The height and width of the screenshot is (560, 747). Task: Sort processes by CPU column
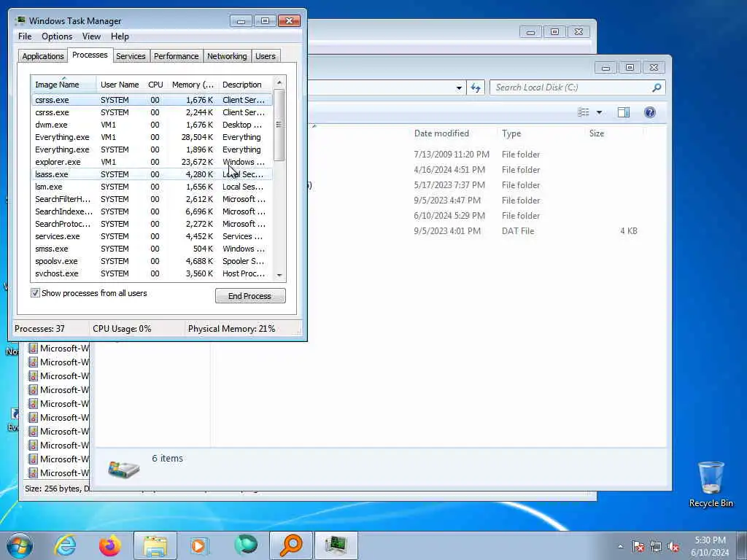pyautogui.click(x=155, y=85)
